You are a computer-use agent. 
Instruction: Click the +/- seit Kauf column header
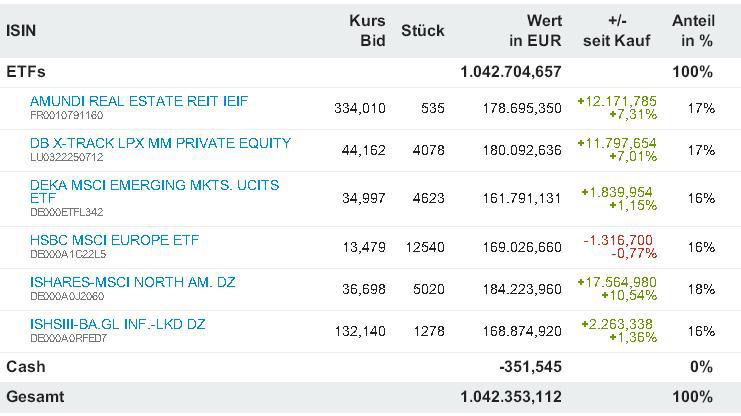click(616, 30)
